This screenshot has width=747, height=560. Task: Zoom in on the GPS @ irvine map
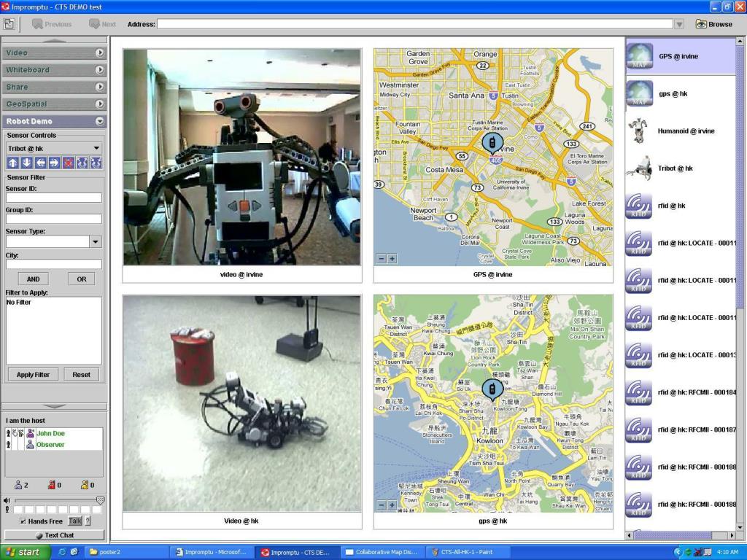[392, 259]
